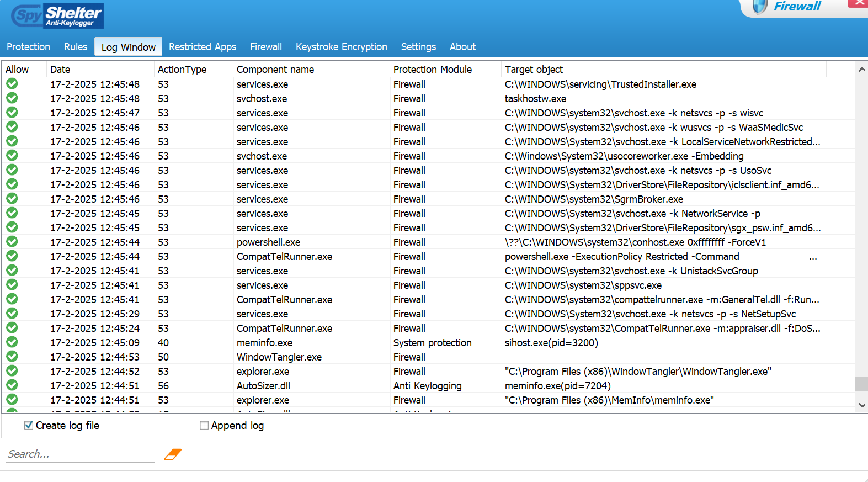
Task: Click allow icon for sgx_psw.inf row
Action: pos(12,227)
